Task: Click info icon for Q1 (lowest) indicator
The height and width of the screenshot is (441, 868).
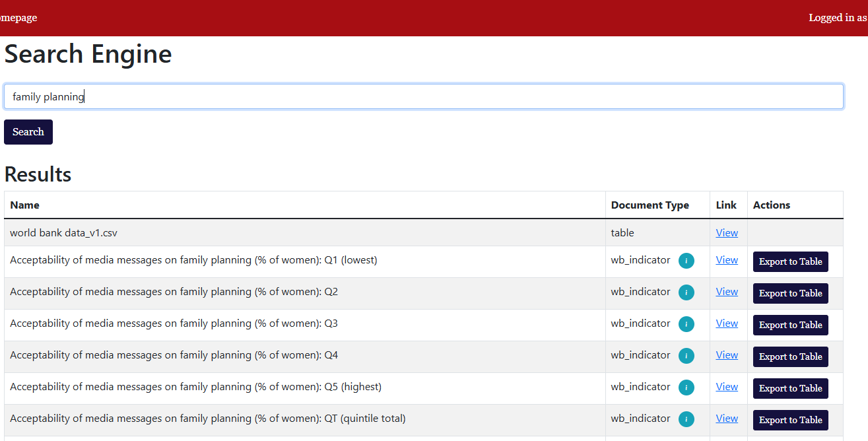Action: pos(686,261)
